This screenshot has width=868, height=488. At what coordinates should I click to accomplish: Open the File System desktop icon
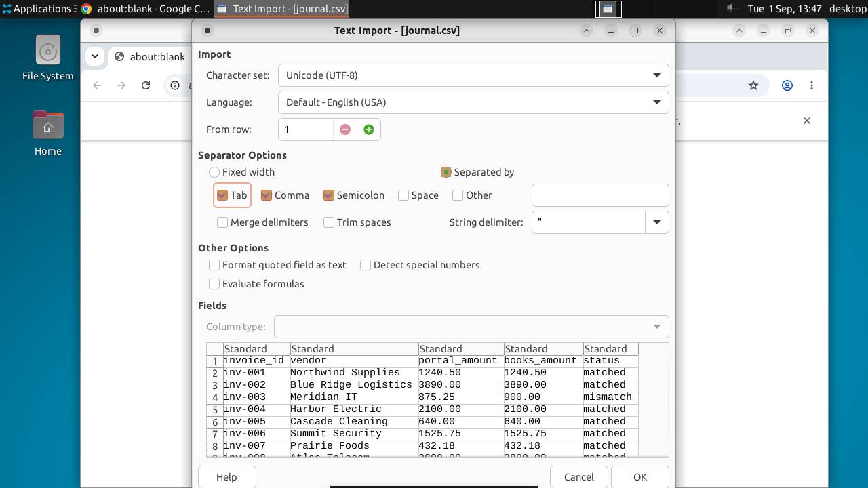(x=47, y=58)
